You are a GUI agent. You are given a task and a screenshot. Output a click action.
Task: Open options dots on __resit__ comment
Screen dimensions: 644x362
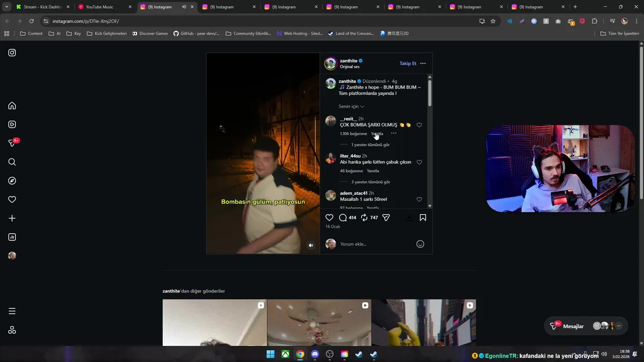coord(393,133)
